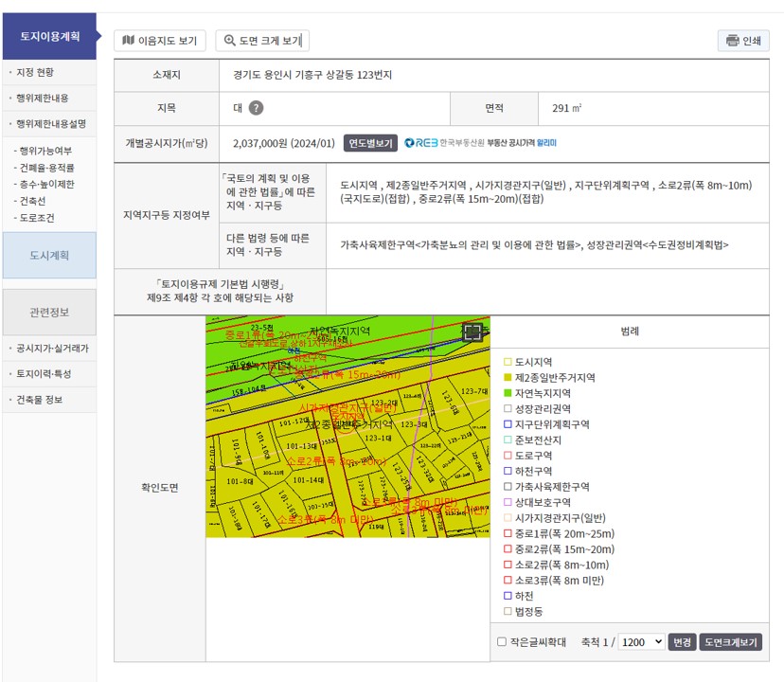This screenshot has height=682, width=784.
Task: Toggle the 중로2류(폭 15m~20m) legend box
Action: 508,548
